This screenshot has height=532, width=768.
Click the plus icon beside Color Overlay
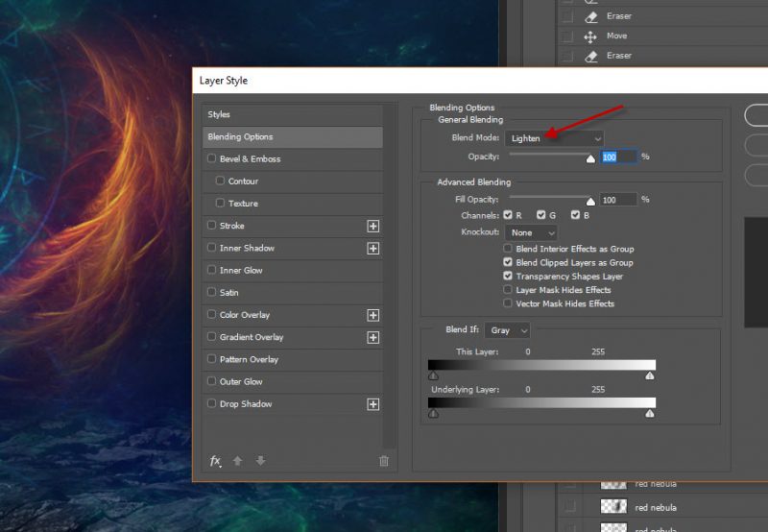click(x=373, y=315)
